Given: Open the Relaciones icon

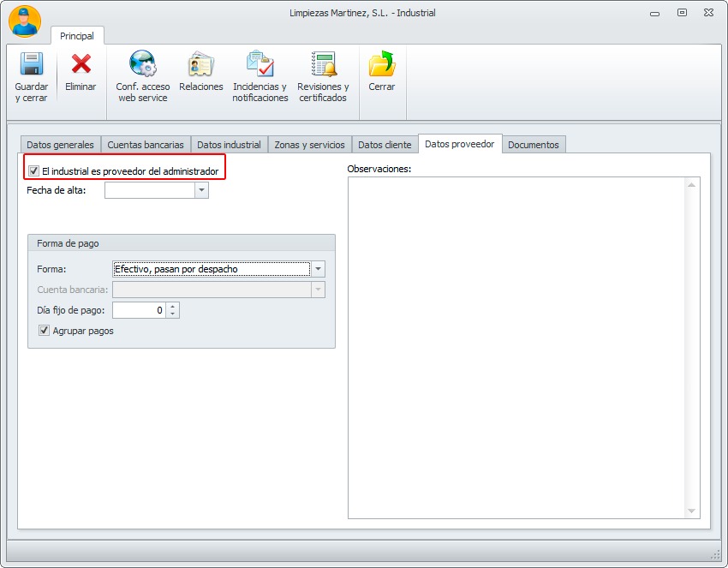Looking at the screenshot, I should coord(200,63).
